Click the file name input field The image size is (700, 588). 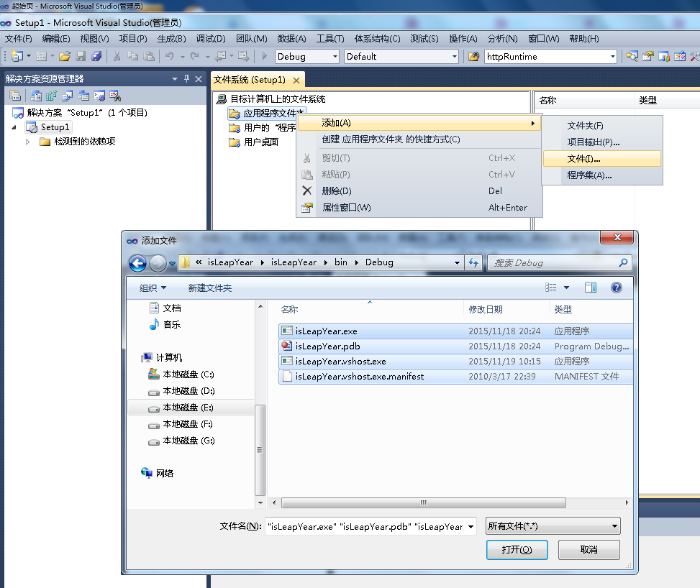365,526
